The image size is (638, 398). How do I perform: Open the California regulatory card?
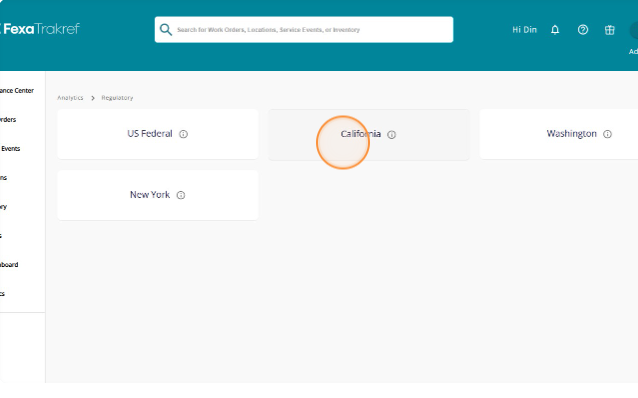pos(369,134)
